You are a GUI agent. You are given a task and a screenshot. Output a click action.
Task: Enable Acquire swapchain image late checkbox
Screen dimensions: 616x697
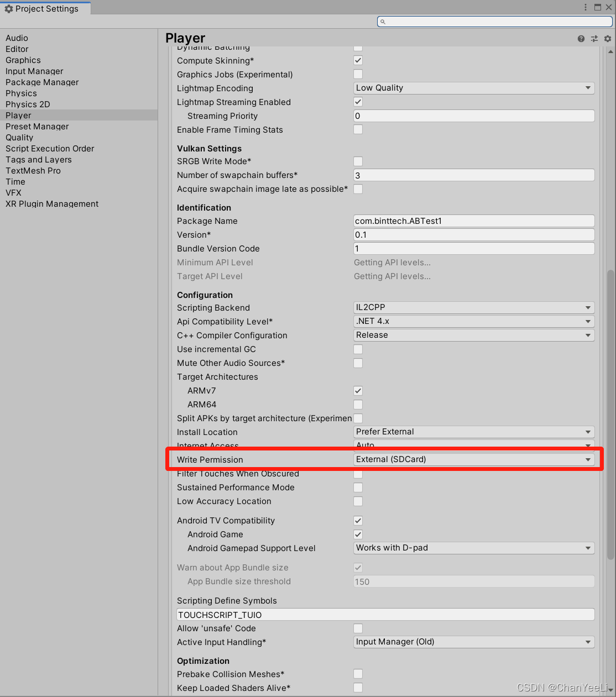click(x=358, y=189)
